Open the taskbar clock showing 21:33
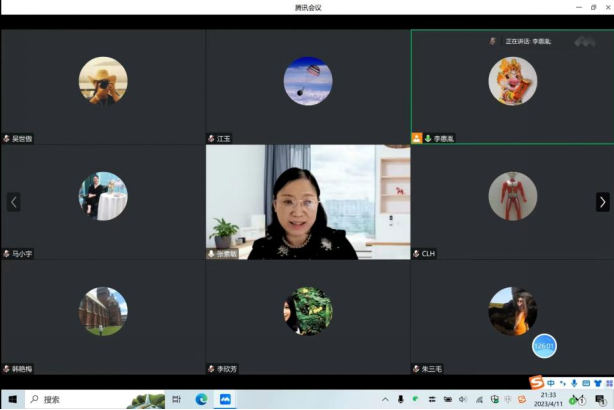Image resolution: width=614 pixels, height=410 pixels. click(x=548, y=399)
